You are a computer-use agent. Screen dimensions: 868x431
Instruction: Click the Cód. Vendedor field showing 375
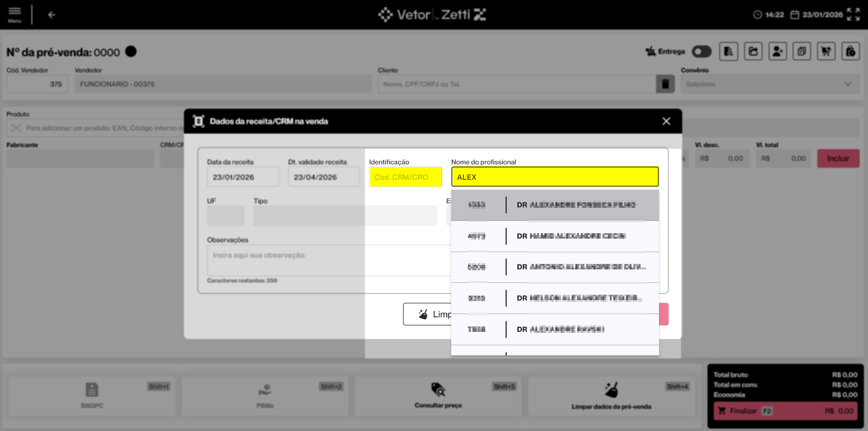[38, 84]
